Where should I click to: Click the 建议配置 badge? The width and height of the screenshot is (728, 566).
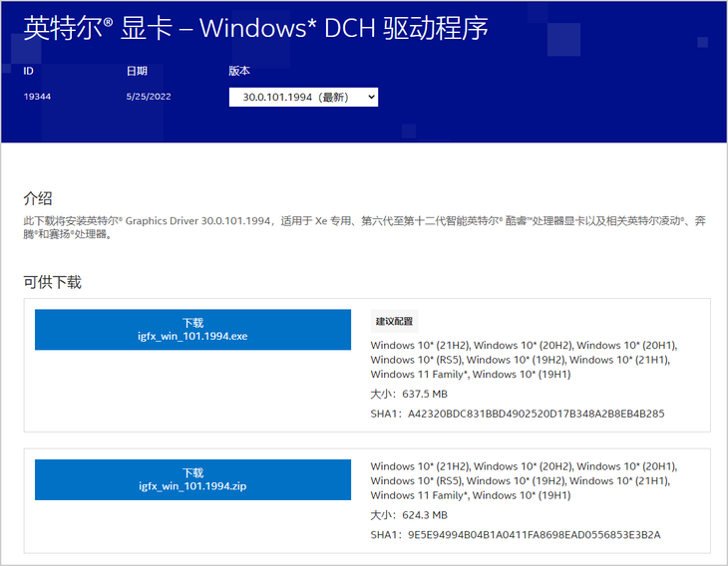394,321
